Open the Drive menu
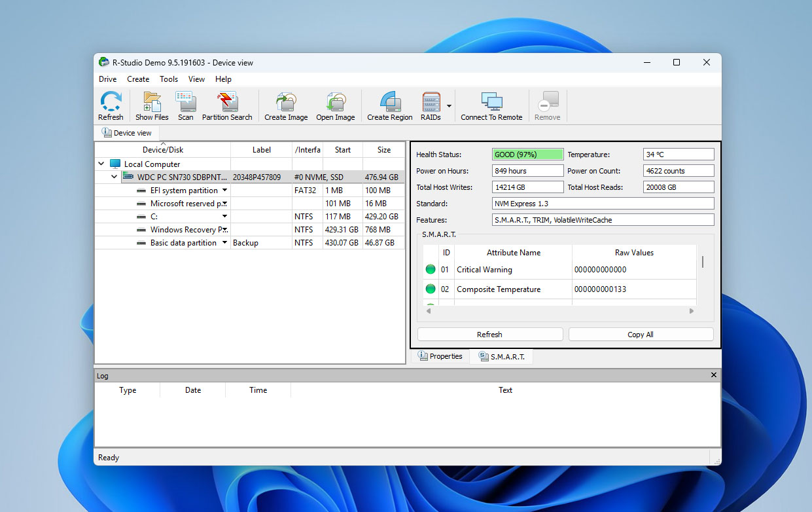 pos(107,79)
